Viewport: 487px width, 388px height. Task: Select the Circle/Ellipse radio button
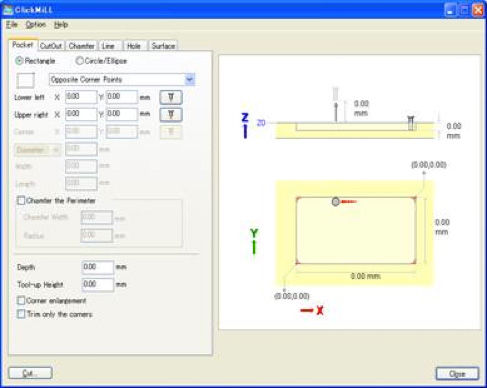click(x=79, y=61)
